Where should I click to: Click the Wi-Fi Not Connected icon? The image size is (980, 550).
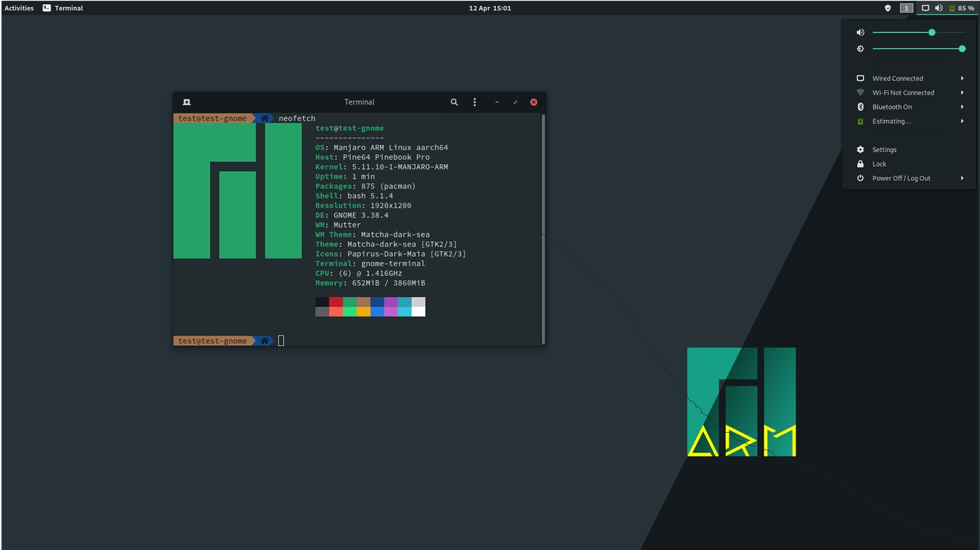click(x=860, y=92)
